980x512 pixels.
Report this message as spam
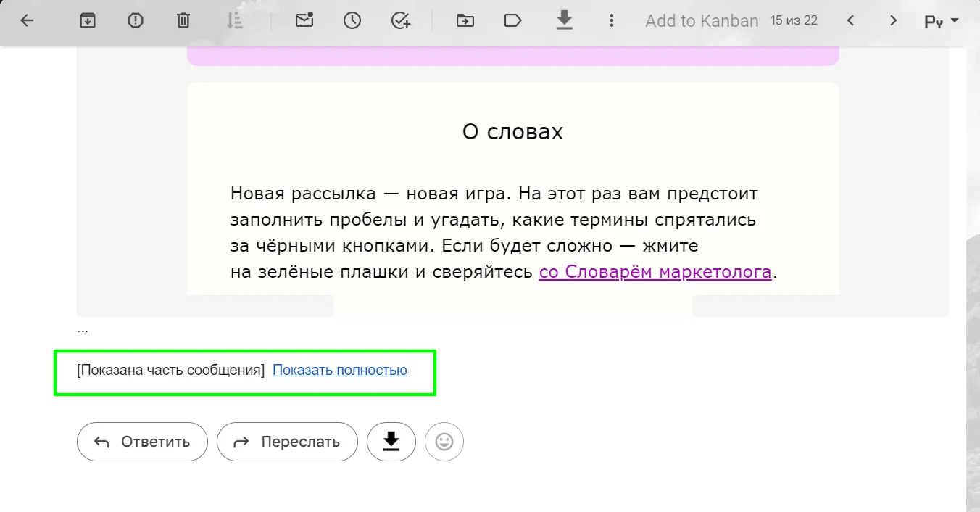pos(136,21)
